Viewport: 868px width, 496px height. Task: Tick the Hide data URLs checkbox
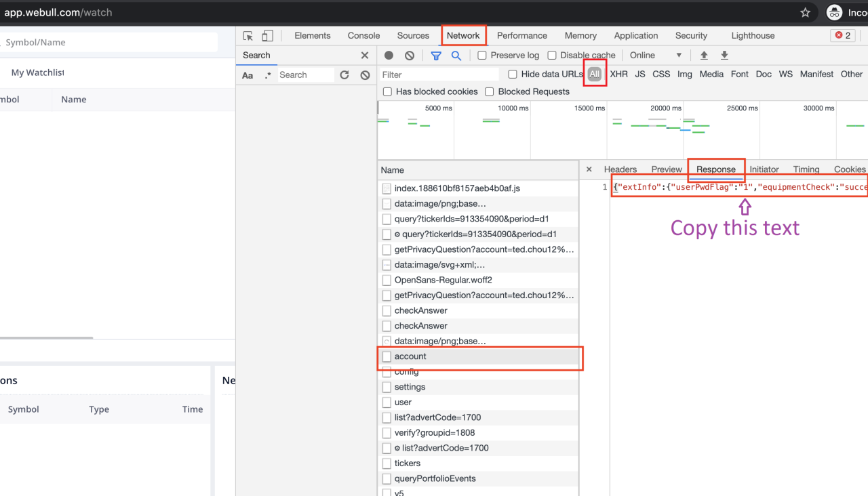click(x=513, y=75)
